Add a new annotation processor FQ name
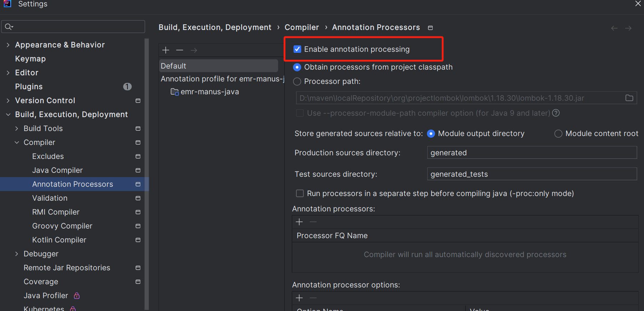Viewport: 644px width, 311px height. (299, 222)
